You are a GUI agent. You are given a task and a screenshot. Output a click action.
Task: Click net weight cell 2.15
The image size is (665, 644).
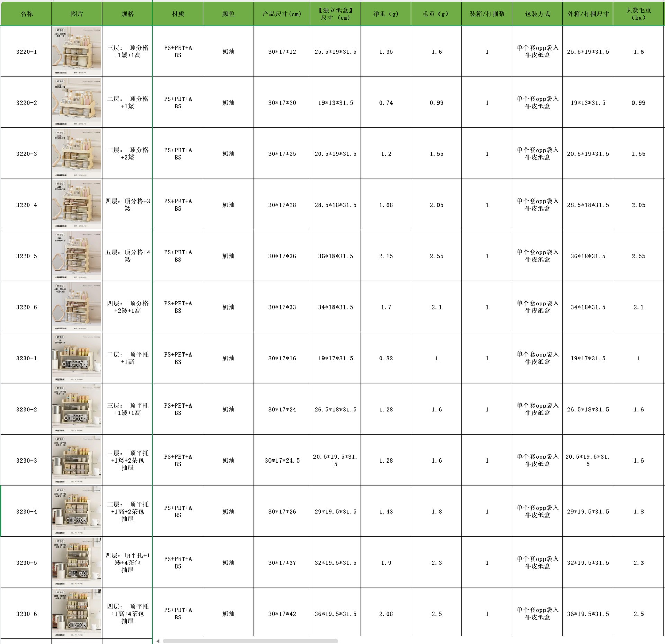(x=386, y=256)
